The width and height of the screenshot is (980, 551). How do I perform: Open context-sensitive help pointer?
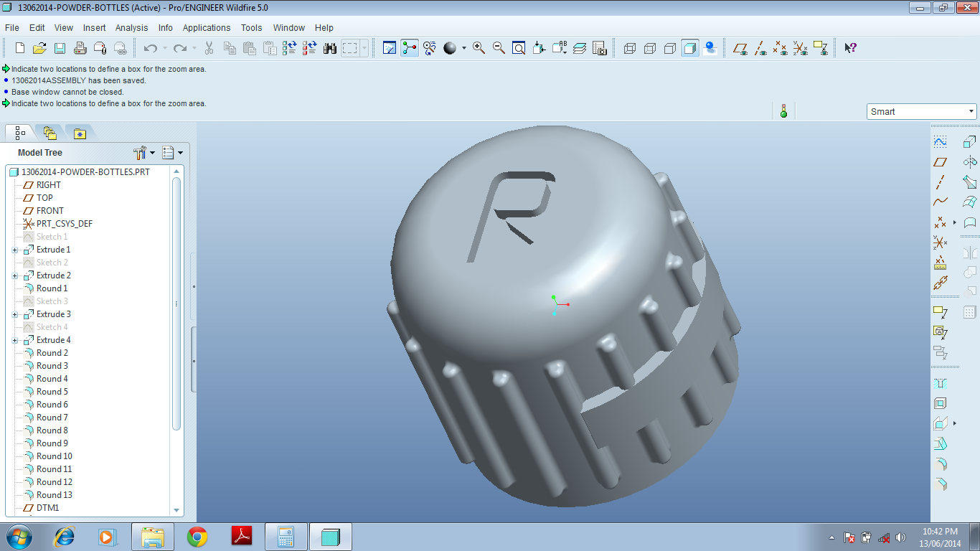click(850, 48)
